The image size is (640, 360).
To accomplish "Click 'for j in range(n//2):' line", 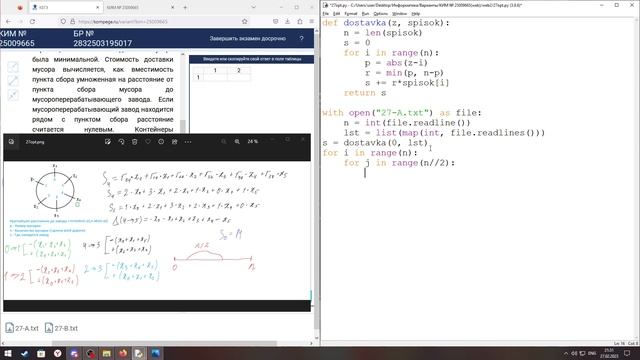I will pyautogui.click(x=399, y=163).
